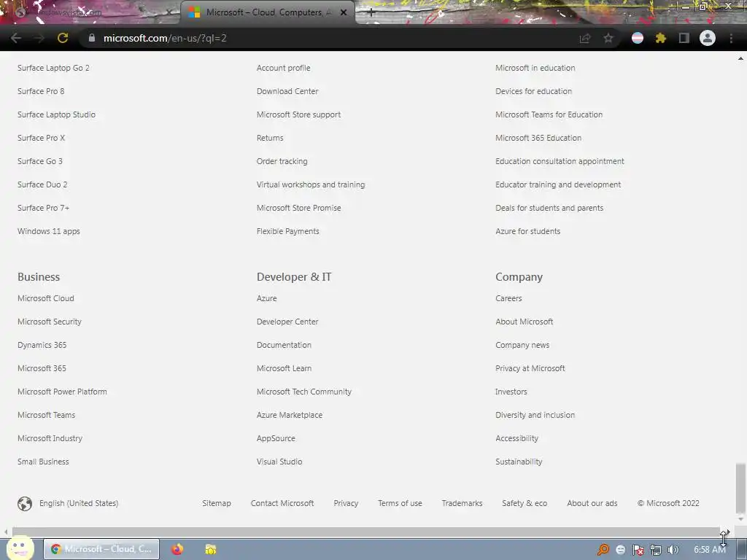The image size is (747, 560).
Task: Click the Start button on taskbar
Action: click(20, 548)
